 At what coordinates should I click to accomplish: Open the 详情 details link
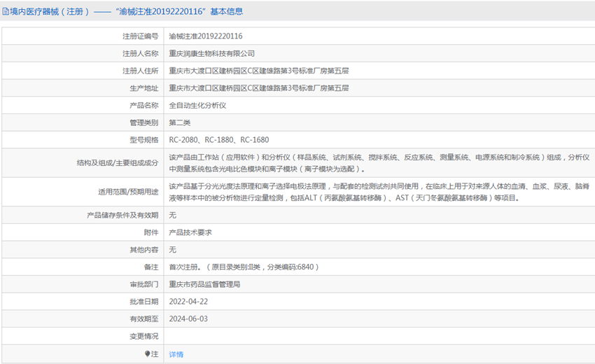pyautogui.click(x=176, y=354)
